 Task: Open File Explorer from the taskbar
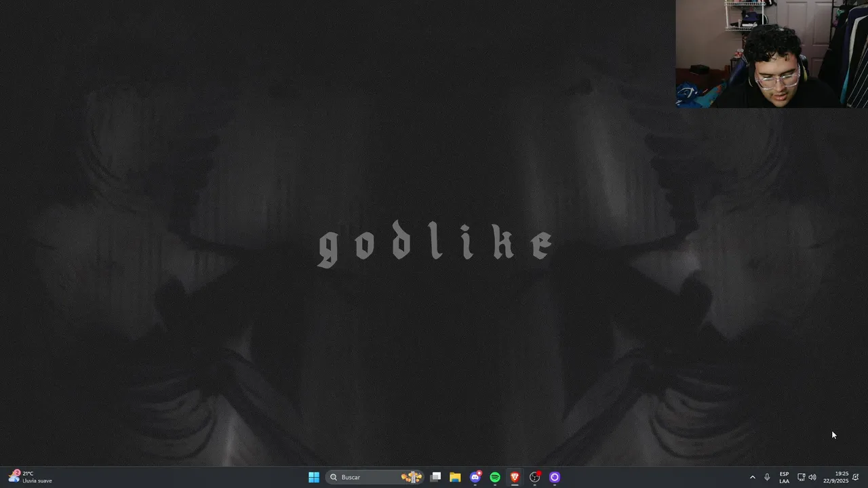tap(455, 477)
